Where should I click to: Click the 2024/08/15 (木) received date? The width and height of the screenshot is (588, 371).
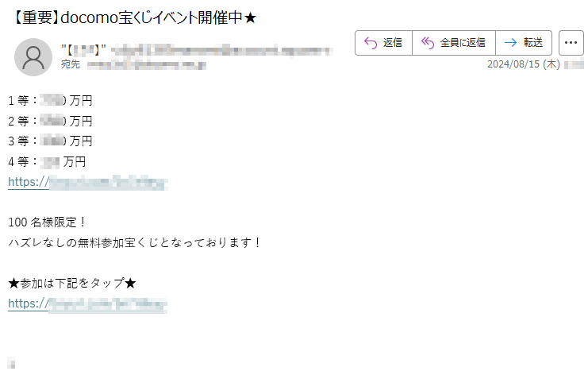pyautogui.click(x=524, y=64)
